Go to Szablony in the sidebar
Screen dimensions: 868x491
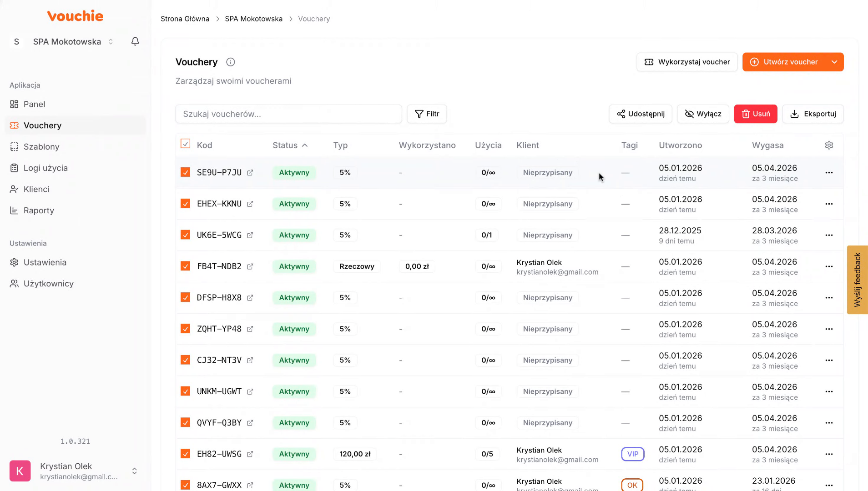(41, 147)
